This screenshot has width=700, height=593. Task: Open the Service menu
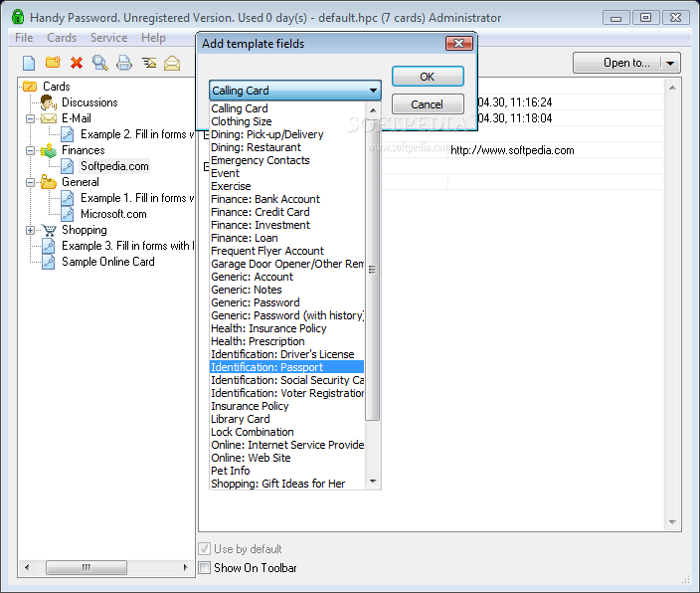pyautogui.click(x=108, y=38)
